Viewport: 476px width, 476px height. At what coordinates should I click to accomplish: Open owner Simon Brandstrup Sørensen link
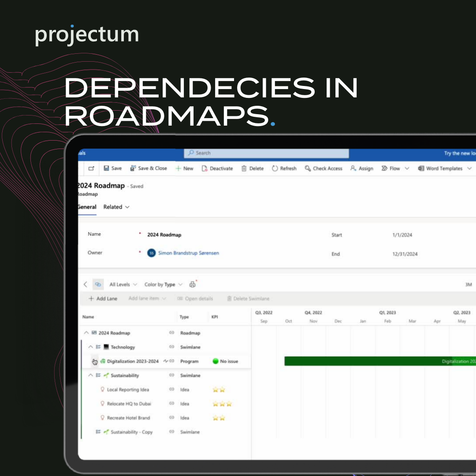click(189, 253)
